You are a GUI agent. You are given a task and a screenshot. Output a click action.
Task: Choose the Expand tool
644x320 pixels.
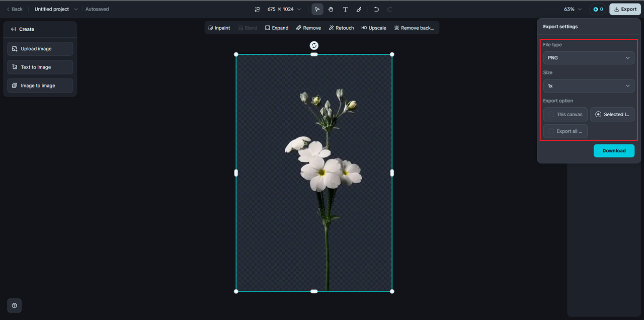[277, 28]
